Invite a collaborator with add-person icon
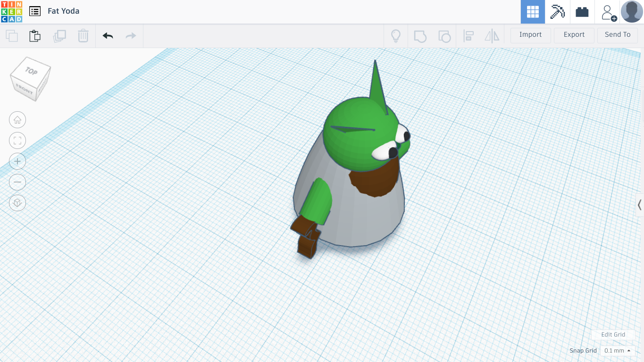The image size is (644, 362). (x=608, y=12)
